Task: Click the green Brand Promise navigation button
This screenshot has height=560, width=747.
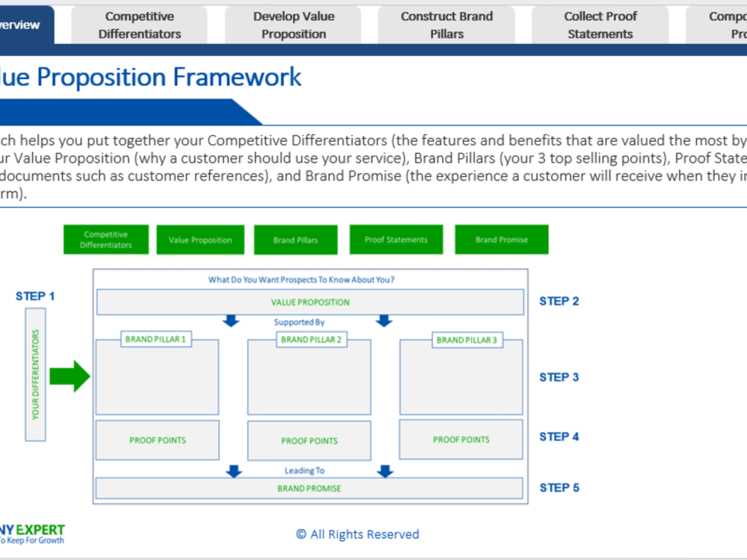Action: pos(501,239)
